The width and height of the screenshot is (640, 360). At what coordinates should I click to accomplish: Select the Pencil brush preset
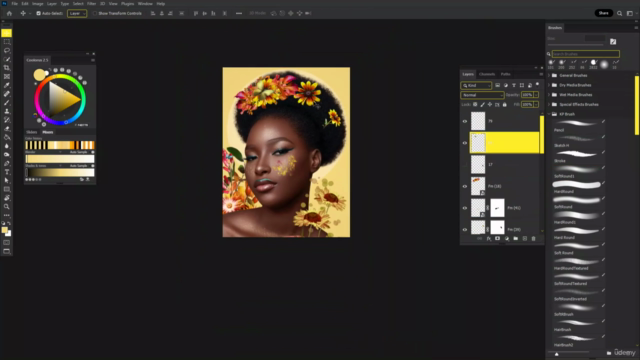click(x=578, y=126)
